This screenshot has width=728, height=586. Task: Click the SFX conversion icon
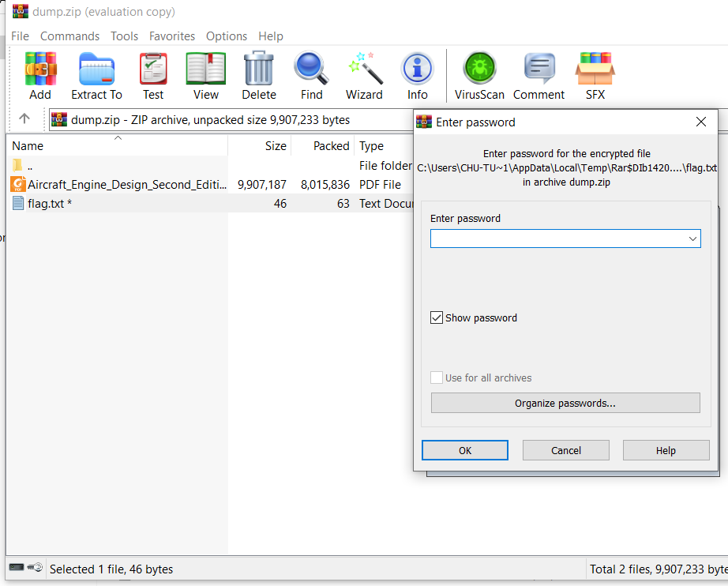point(595,69)
